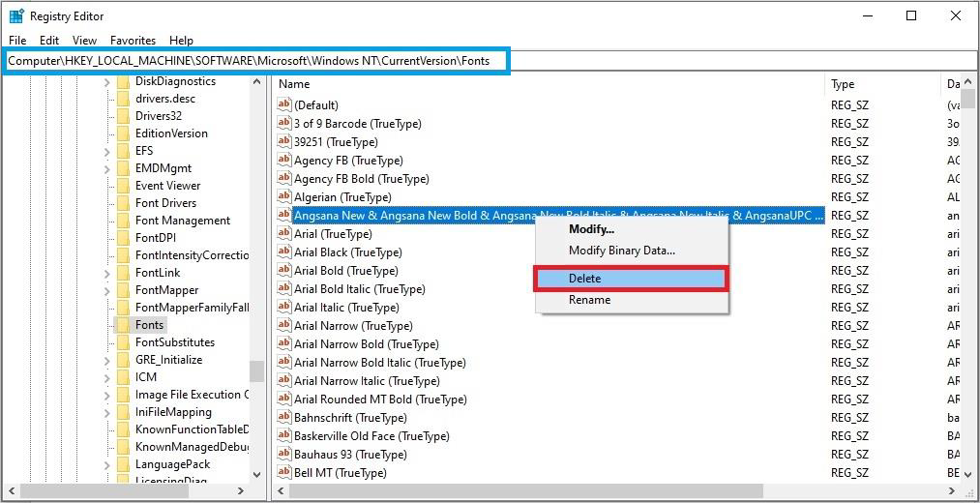Choose Modify Binary Data... in context menu
Image resolution: width=980 pixels, height=503 pixels.
[x=630, y=251]
